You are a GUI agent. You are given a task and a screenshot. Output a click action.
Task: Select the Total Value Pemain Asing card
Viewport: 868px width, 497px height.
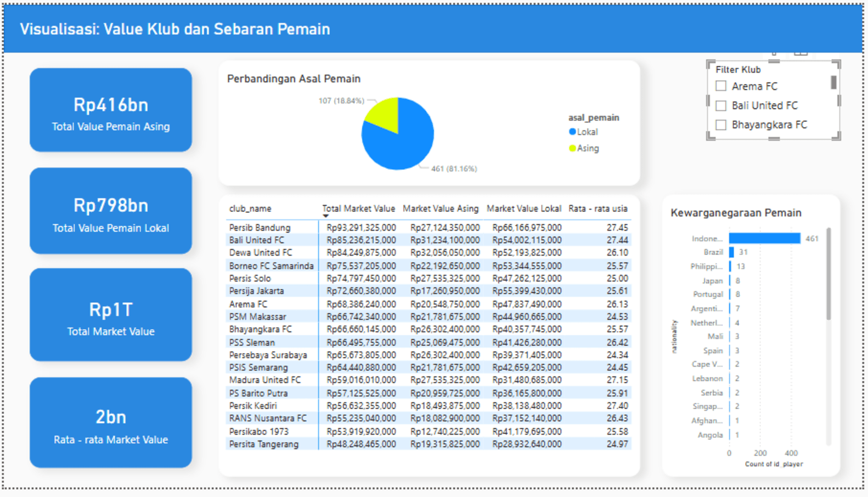click(111, 110)
